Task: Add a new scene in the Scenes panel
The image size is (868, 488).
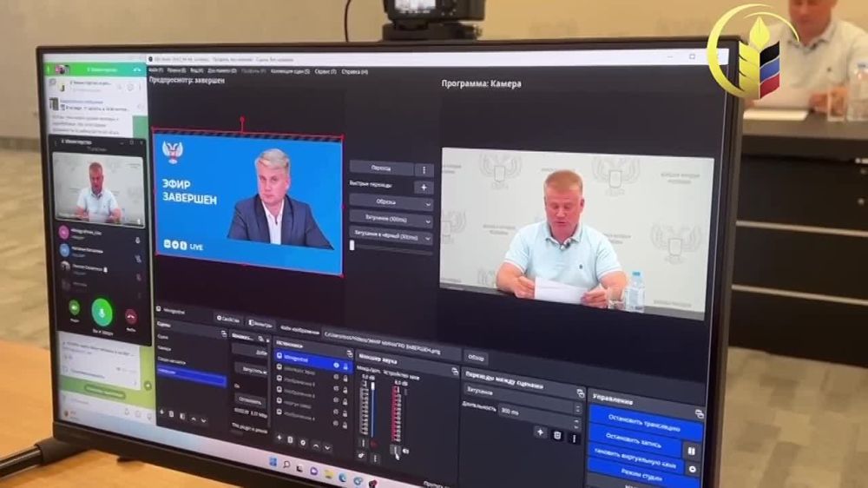Action: point(161,412)
